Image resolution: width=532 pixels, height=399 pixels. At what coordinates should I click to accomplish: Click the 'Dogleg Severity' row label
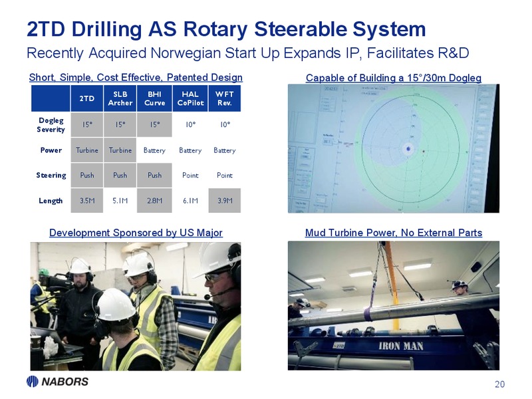pos(51,125)
